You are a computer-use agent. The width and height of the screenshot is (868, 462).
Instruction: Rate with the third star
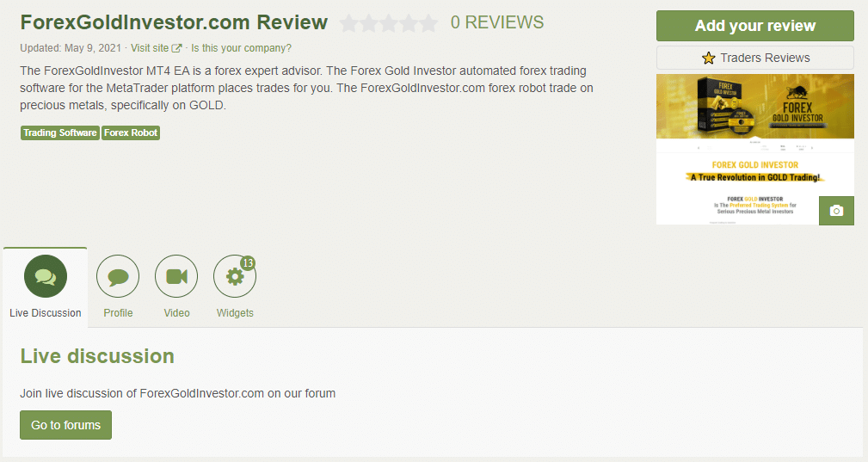(389, 23)
